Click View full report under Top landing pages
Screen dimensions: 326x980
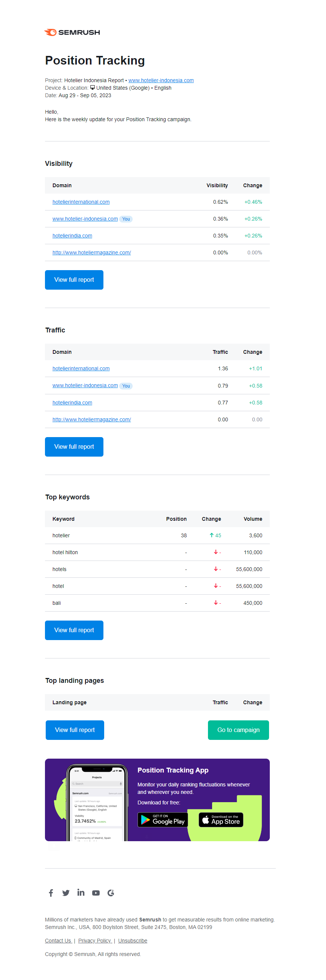75,730
